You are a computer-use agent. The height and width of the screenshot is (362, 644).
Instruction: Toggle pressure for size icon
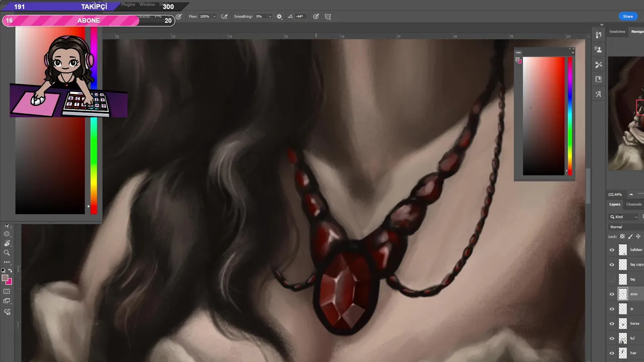click(x=316, y=17)
